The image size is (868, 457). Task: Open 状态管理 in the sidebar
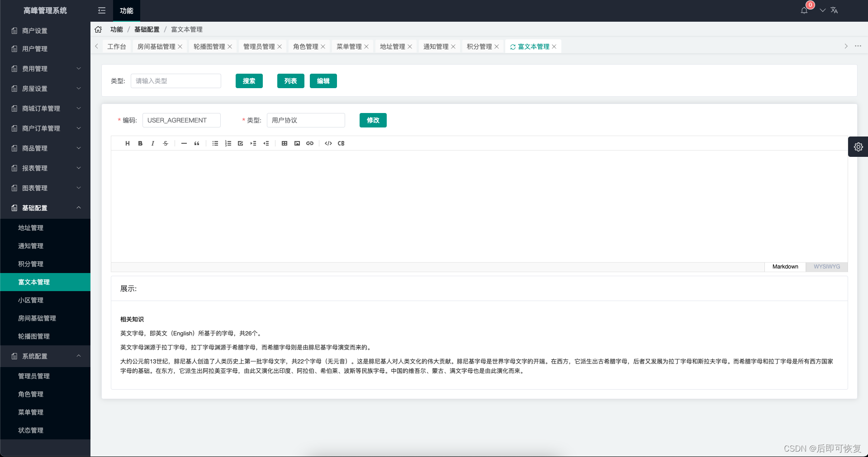[45, 430]
